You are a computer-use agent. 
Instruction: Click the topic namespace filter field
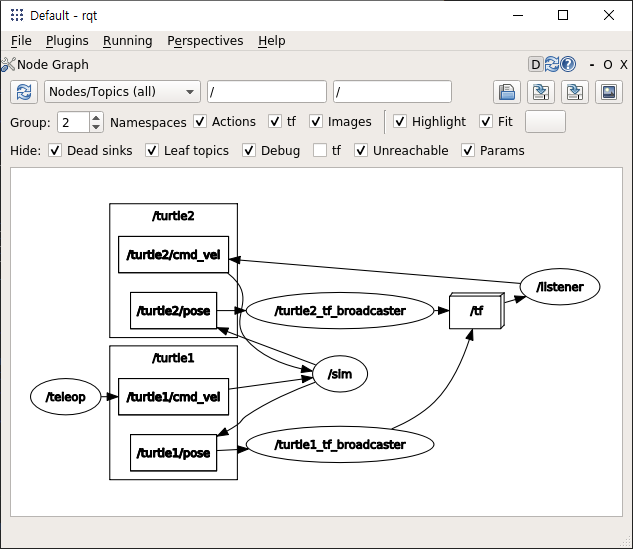point(392,92)
